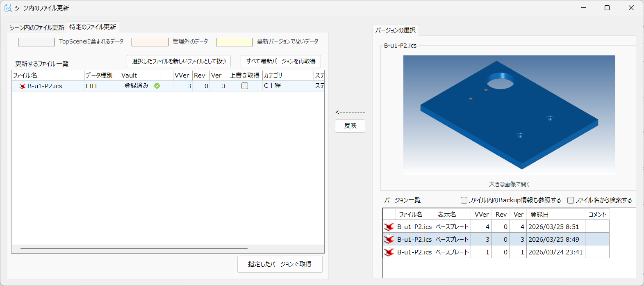Screen dimensions: 644x286
Task: Enable ファイル内のBackup情報も参照する checkbox
Action: 464,200
